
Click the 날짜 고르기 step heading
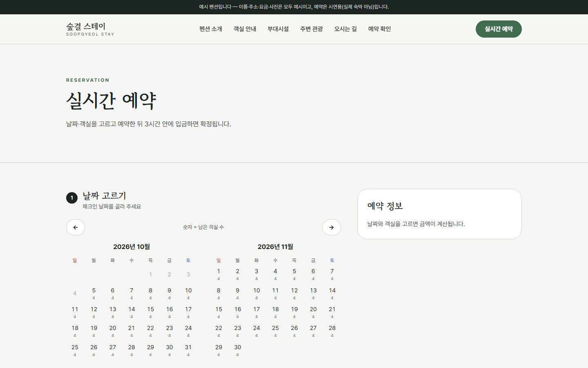(x=104, y=196)
